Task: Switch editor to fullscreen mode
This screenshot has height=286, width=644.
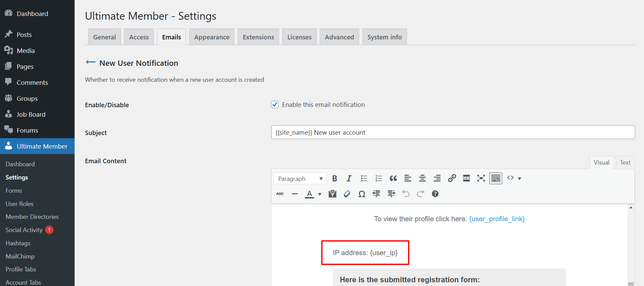Action: click(x=481, y=178)
